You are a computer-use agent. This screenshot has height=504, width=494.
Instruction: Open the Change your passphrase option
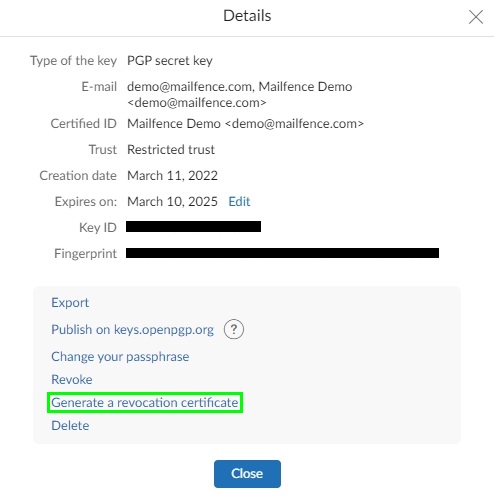120,357
